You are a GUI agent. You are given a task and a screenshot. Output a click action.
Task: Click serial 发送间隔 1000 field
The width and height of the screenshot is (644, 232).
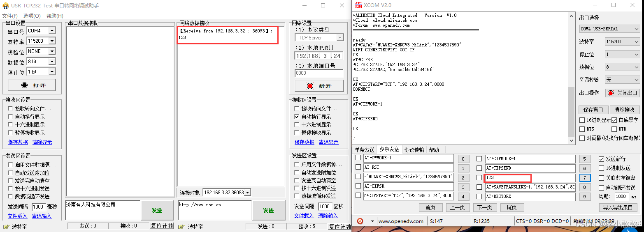39,207
